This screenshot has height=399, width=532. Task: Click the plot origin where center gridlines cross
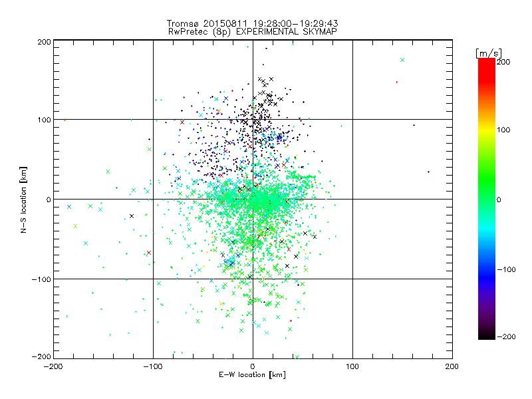point(253,199)
